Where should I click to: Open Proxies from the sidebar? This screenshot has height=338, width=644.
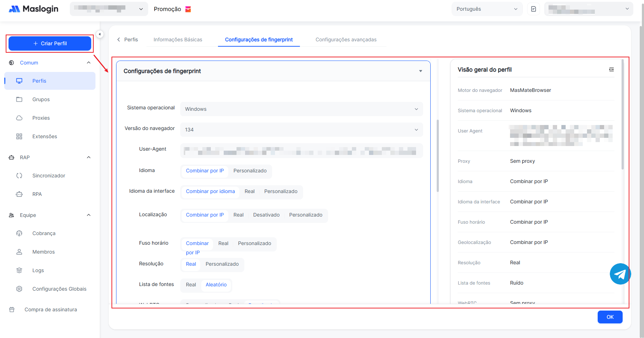pos(41,118)
